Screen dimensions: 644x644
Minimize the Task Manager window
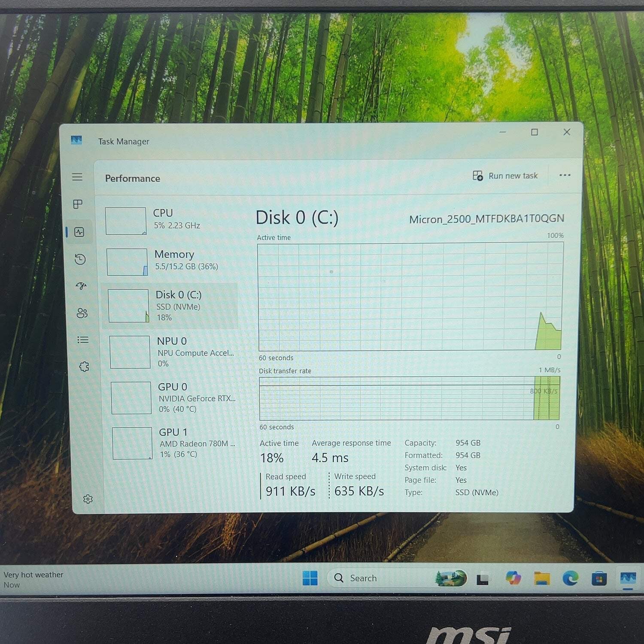pyautogui.click(x=503, y=132)
